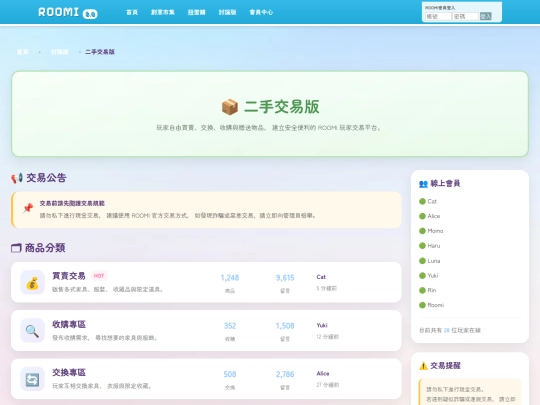Focus the 密碼 password input field
This screenshot has width=540, height=405.
(465, 16)
